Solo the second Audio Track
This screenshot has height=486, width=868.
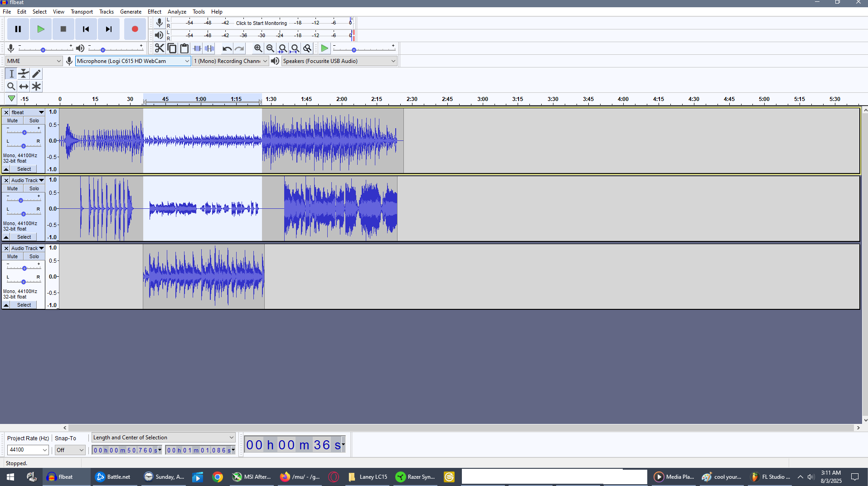click(34, 188)
